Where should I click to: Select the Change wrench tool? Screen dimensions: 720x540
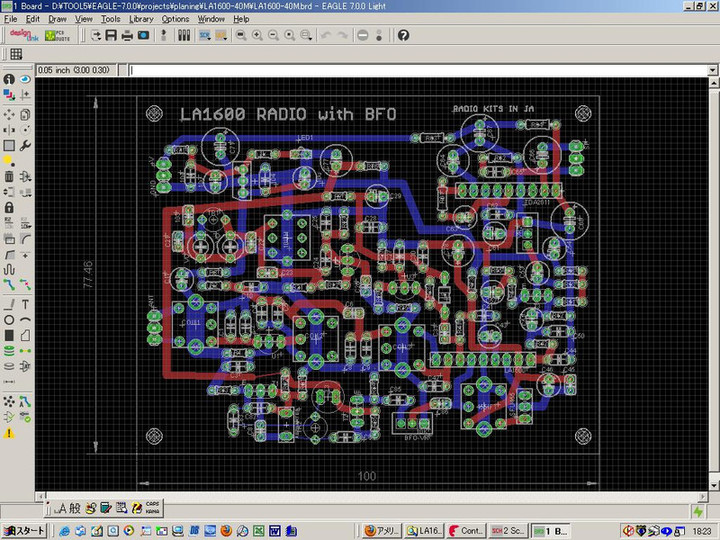[x=25, y=144]
